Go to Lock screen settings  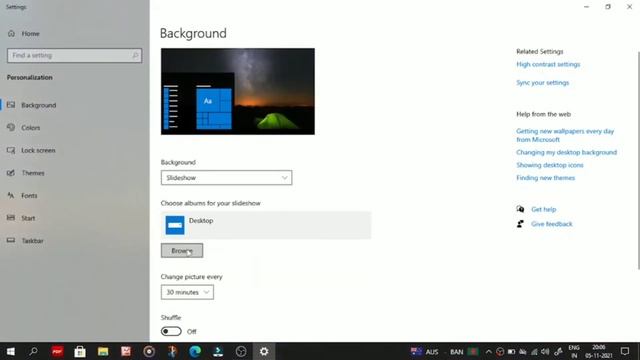(x=38, y=150)
